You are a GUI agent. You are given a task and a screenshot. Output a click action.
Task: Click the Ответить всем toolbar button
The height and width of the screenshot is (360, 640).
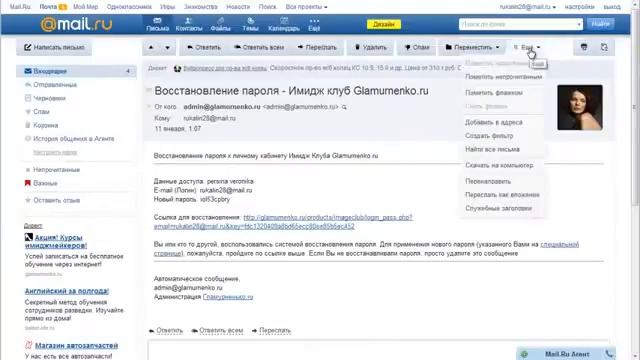tap(259, 47)
